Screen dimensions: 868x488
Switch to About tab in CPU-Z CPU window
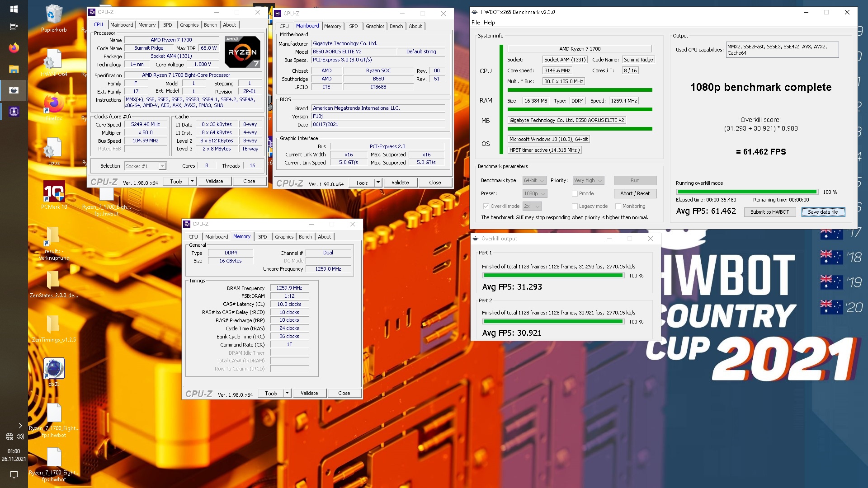230,25
